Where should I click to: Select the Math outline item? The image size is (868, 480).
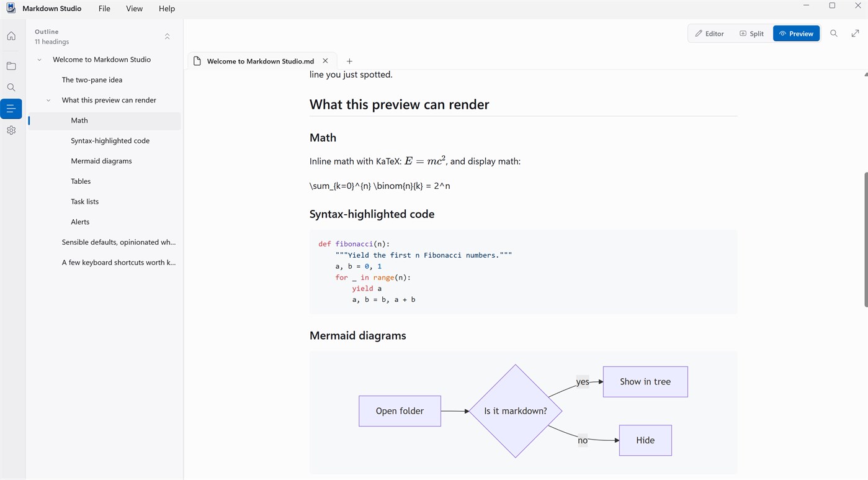[x=104, y=120]
